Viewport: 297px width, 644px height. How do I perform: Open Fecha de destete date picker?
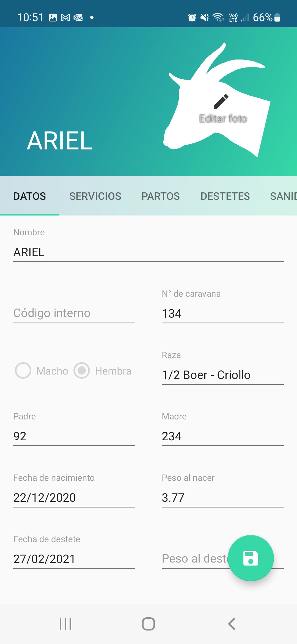(x=74, y=559)
